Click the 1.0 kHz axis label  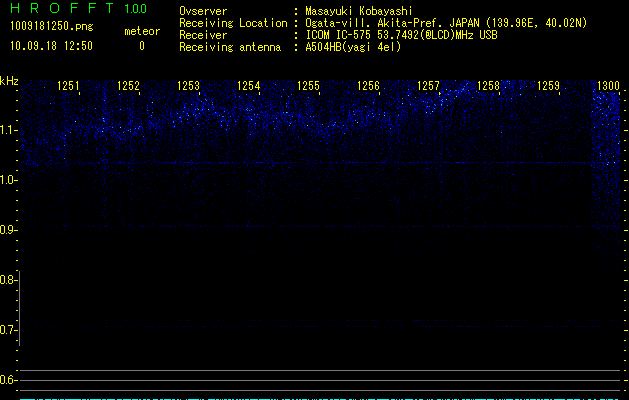tap(8, 180)
